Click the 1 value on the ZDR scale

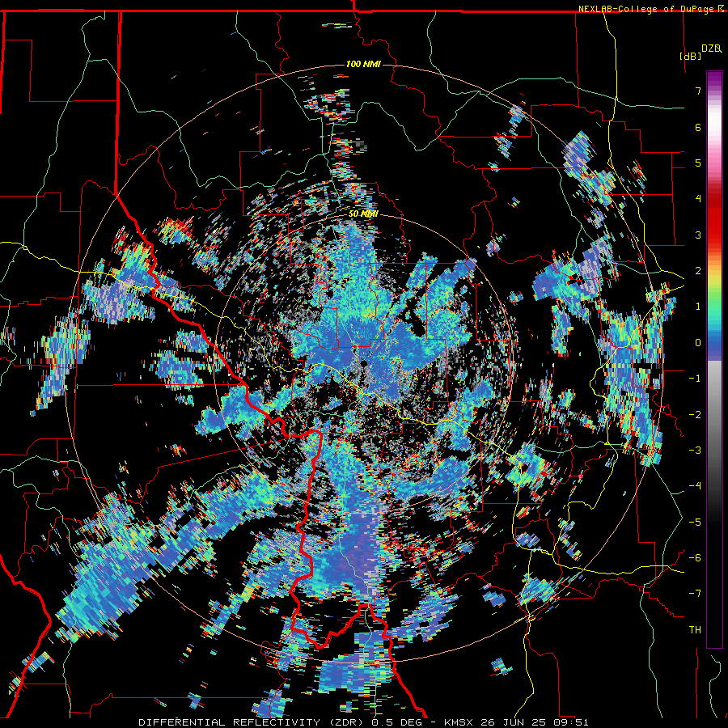(698, 307)
